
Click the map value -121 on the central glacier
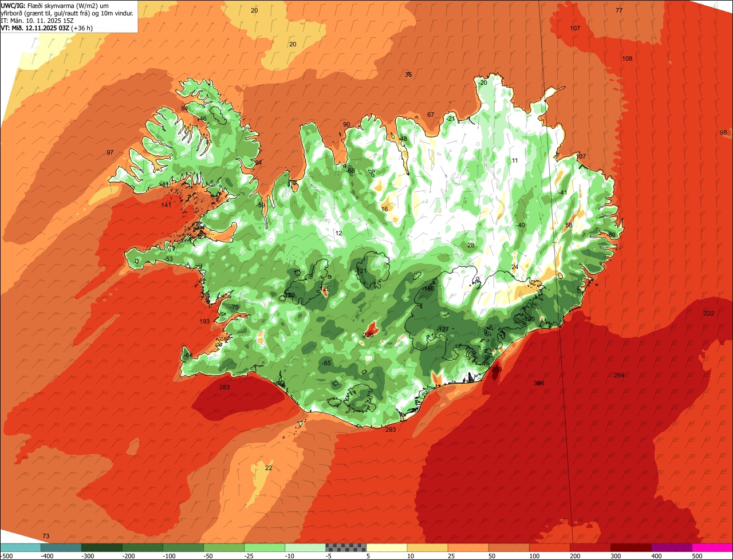361,271
